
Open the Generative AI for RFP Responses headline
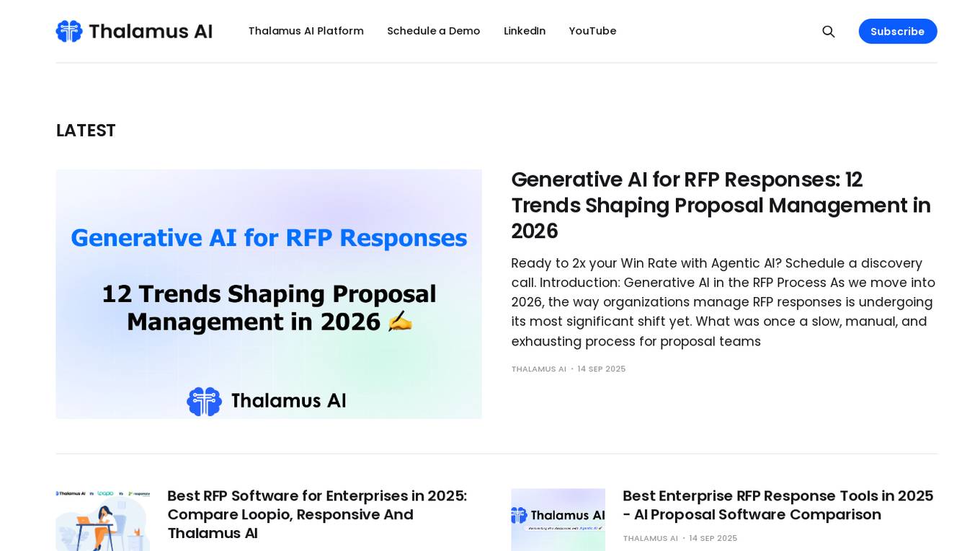point(721,206)
